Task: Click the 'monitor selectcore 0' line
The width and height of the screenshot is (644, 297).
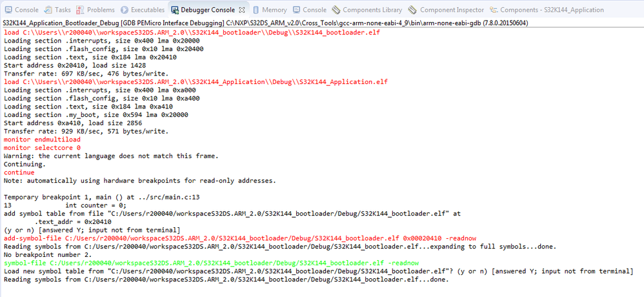Action: coord(42,147)
